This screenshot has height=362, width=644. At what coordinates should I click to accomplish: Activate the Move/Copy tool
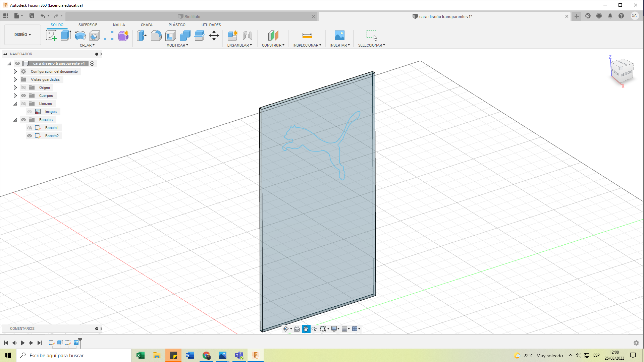pos(214,35)
